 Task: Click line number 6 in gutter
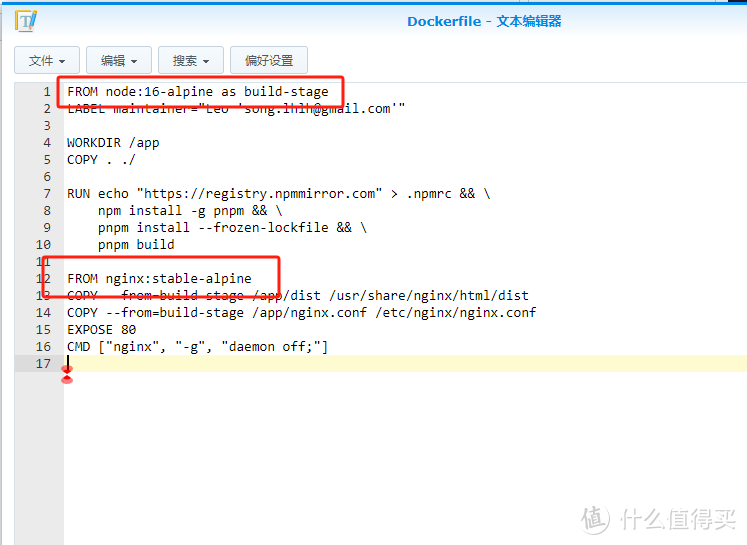click(47, 177)
